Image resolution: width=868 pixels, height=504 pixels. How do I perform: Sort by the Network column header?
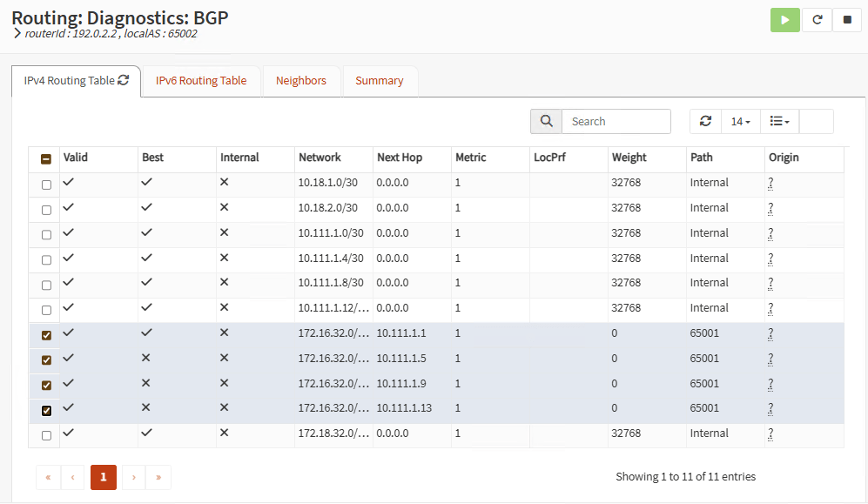click(320, 158)
